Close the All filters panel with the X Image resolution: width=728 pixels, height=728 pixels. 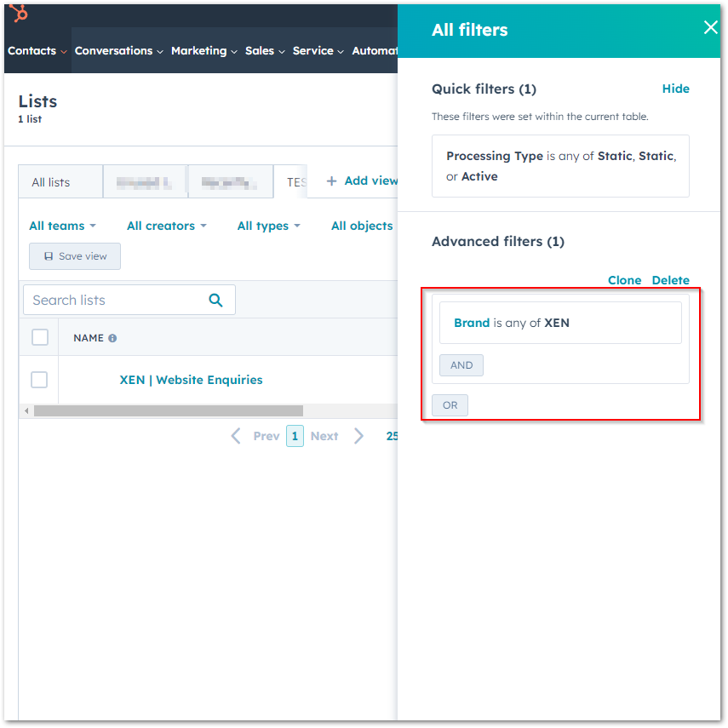[711, 26]
